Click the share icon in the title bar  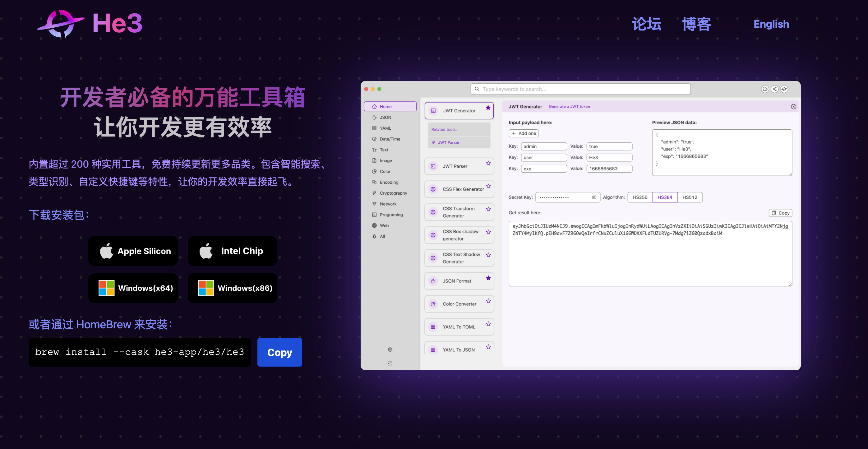pyautogui.click(x=775, y=89)
